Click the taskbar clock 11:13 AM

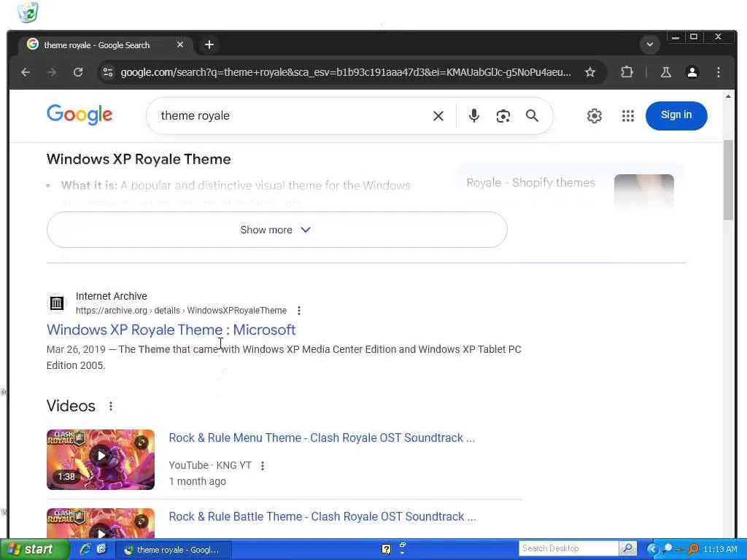click(720, 549)
